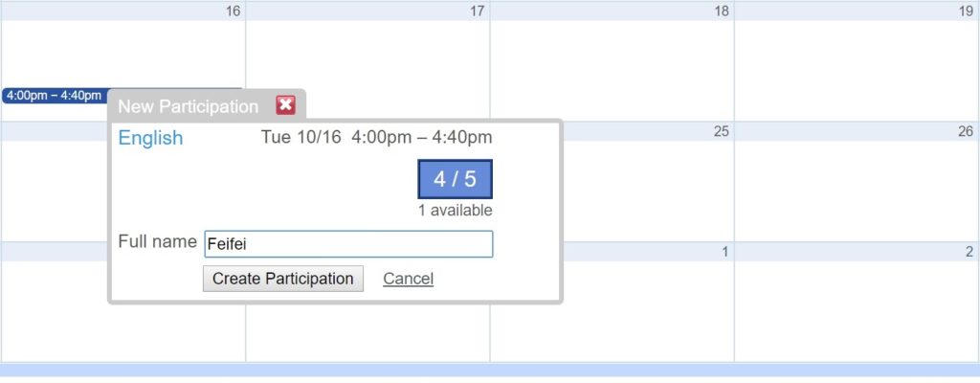
Task: Focus the Full name input field
Action: pyautogui.click(x=348, y=244)
